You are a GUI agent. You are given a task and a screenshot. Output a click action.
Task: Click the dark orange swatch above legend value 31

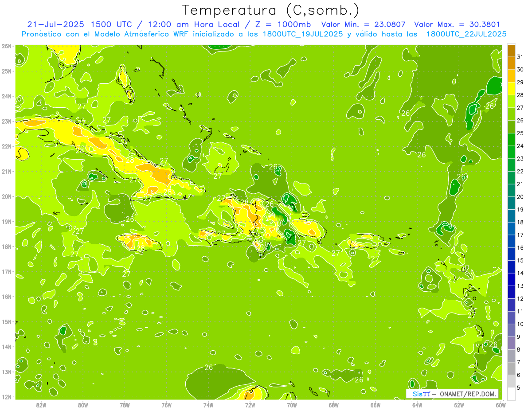click(511, 51)
